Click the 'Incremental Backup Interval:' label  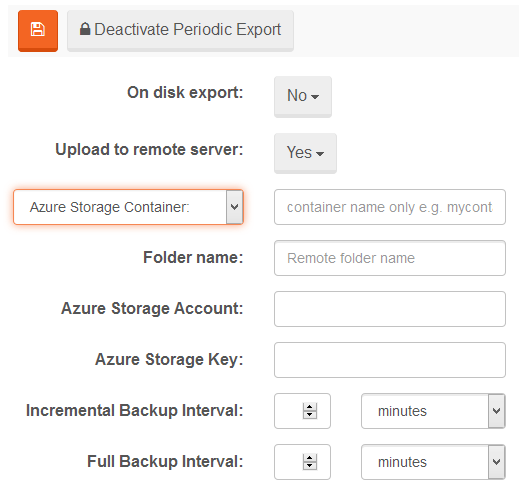tap(134, 410)
